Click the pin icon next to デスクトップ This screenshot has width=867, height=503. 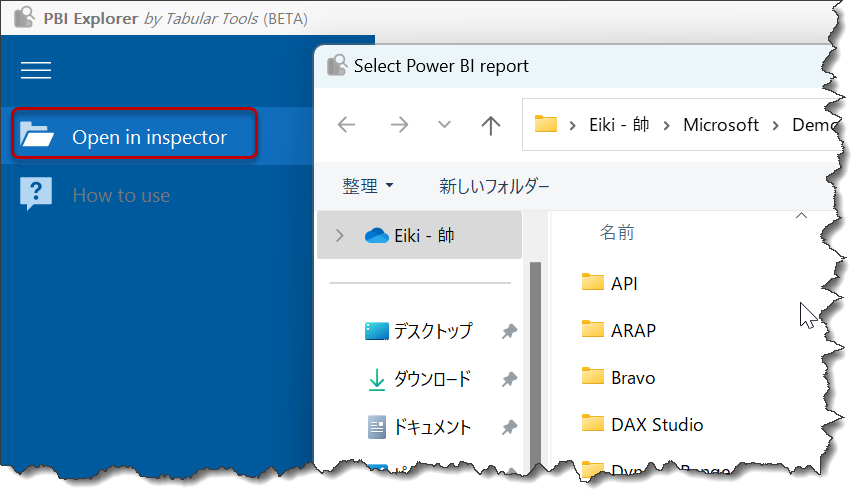coord(509,332)
